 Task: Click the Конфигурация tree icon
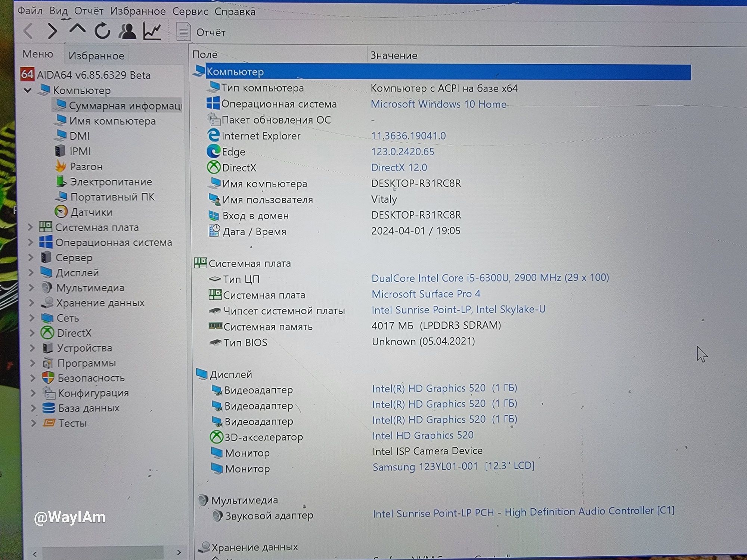tap(49, 393)
